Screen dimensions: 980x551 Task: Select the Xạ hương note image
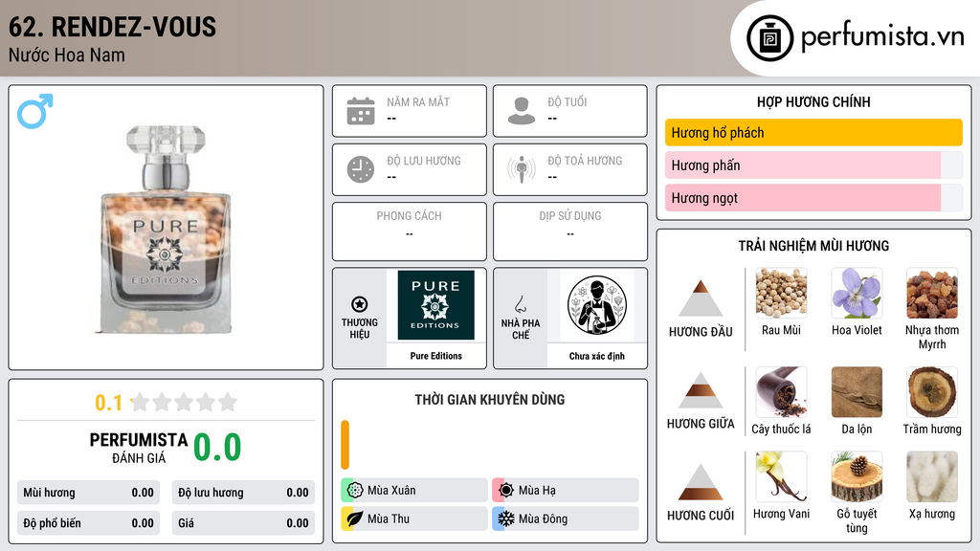[932, 476]
